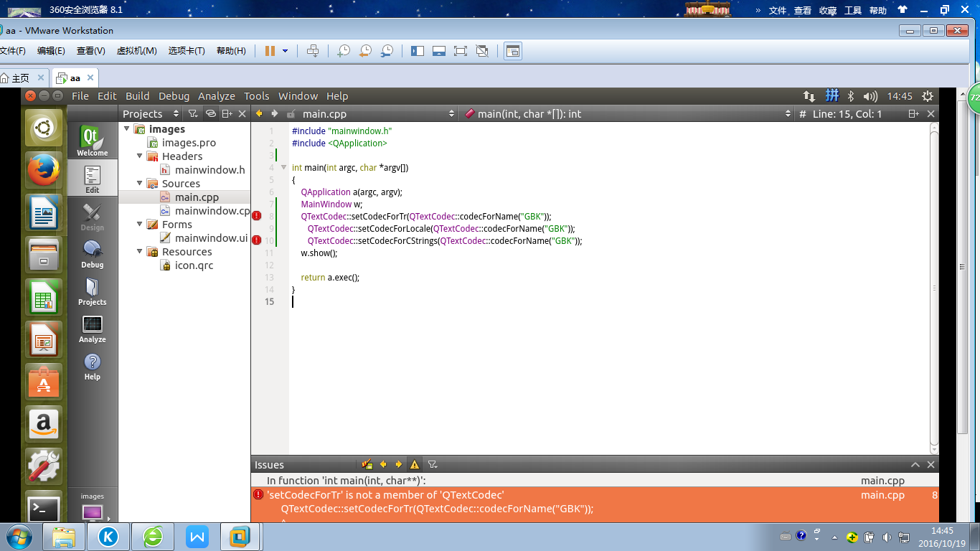980x551 pixels.
Task: Open the main.cpp open-documents dropdown
Action: coord(378,113)
